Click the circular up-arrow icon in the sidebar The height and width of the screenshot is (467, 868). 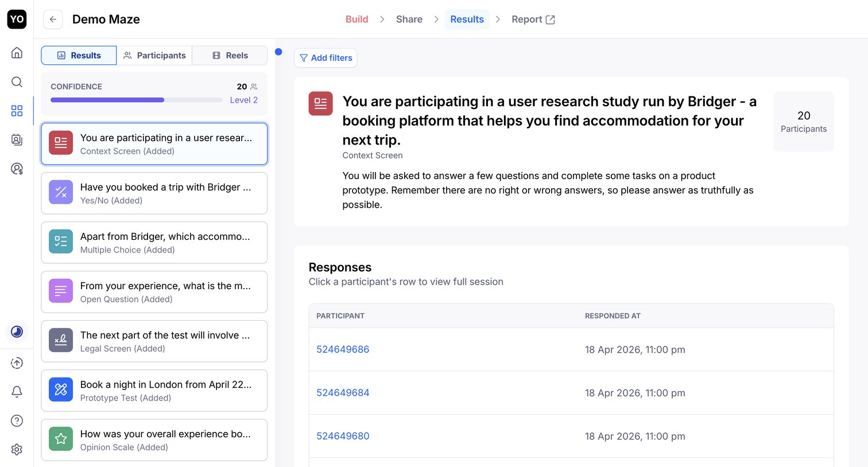click(17, 363)
